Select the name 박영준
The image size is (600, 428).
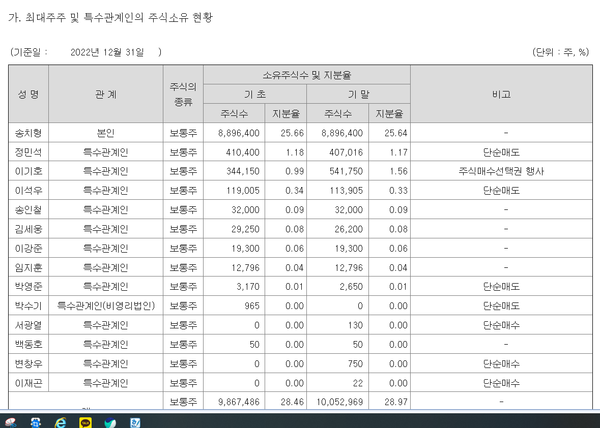point(28,286)
